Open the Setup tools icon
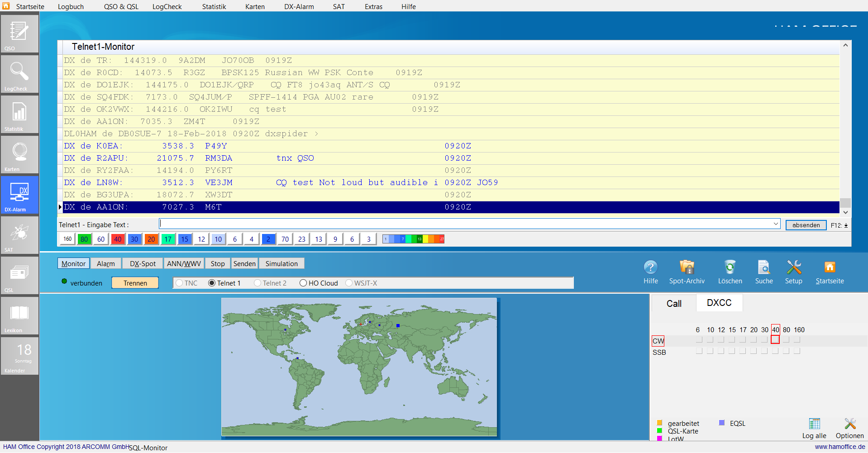This screenshot has height=453, width=868. coord(793,267)
